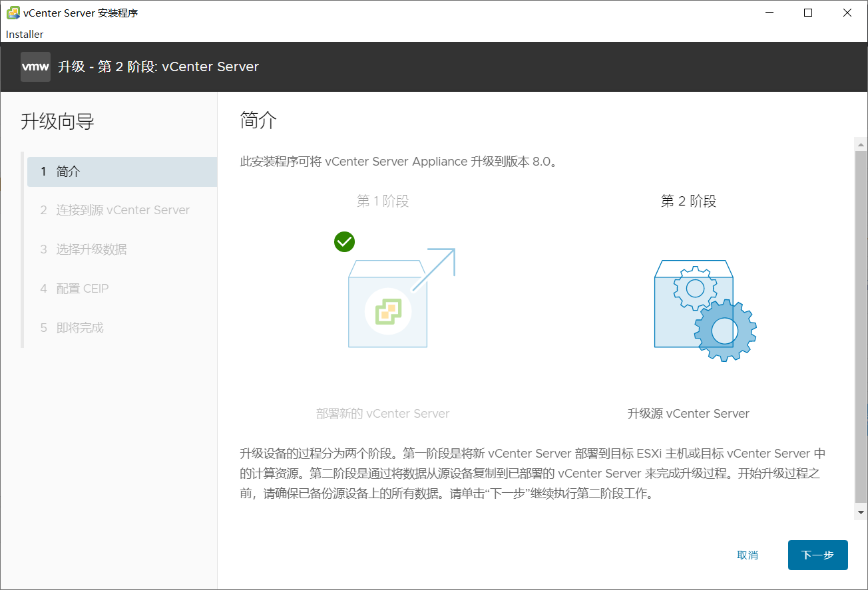This screenshot has height=590, width=868.
Task: Click the green checkmark above stage 1
Action: (x=344, y=241)
